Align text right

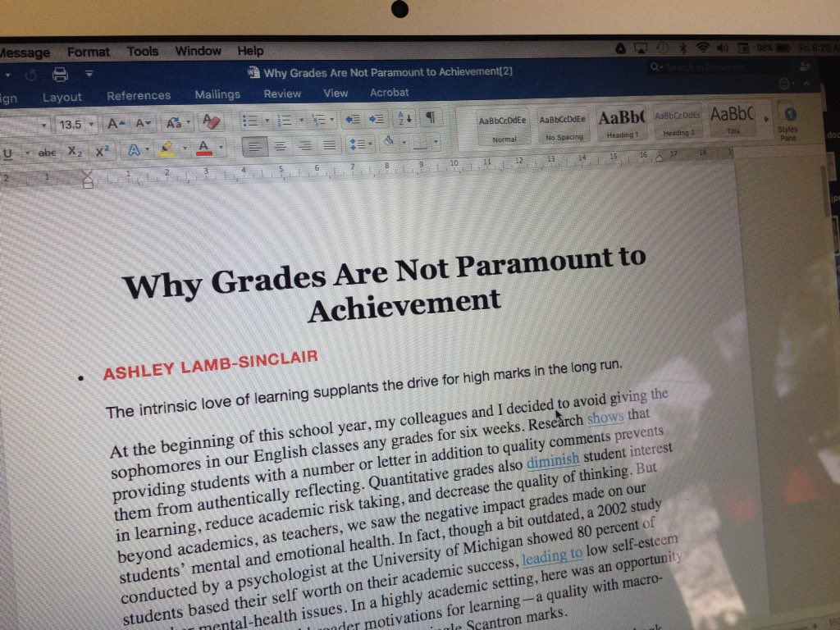(x=305, y=146)
